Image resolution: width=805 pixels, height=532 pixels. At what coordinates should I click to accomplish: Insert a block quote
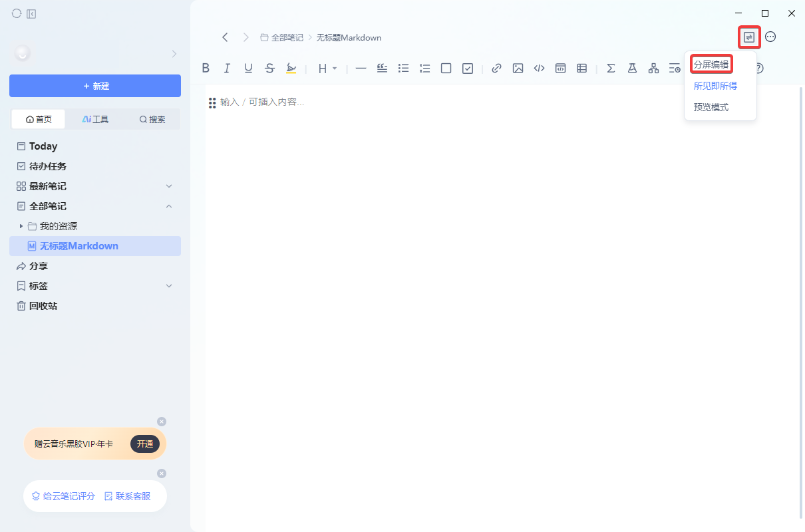coord(382,68)
